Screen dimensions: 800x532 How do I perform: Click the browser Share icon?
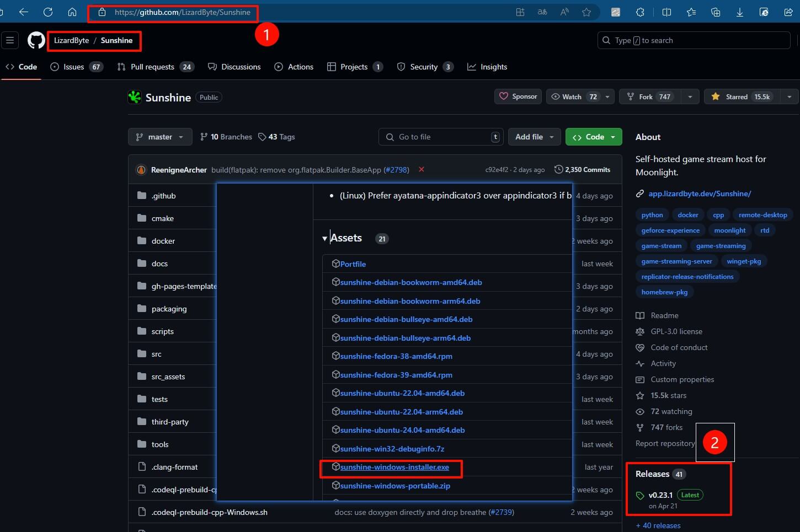click(788, 12)
